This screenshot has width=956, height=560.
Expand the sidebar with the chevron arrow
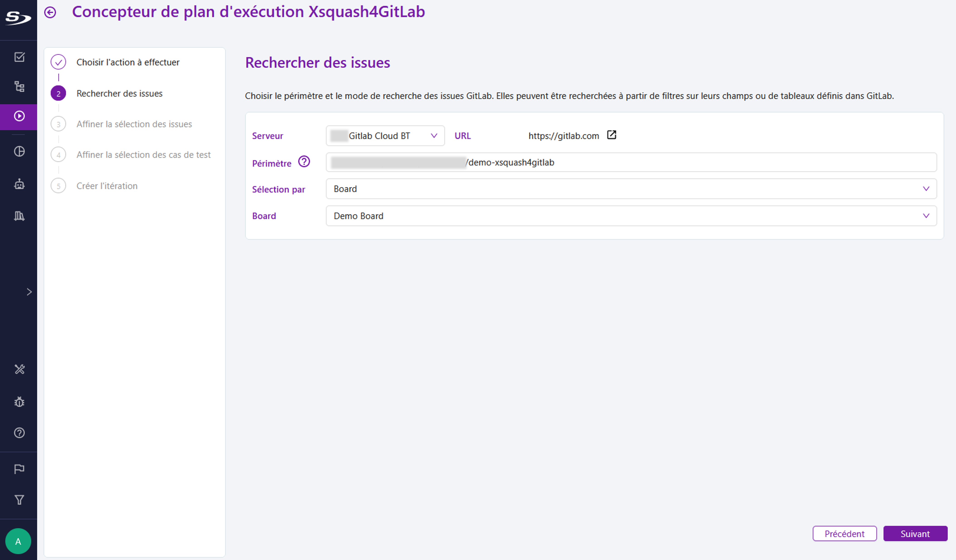pos(29,292)
